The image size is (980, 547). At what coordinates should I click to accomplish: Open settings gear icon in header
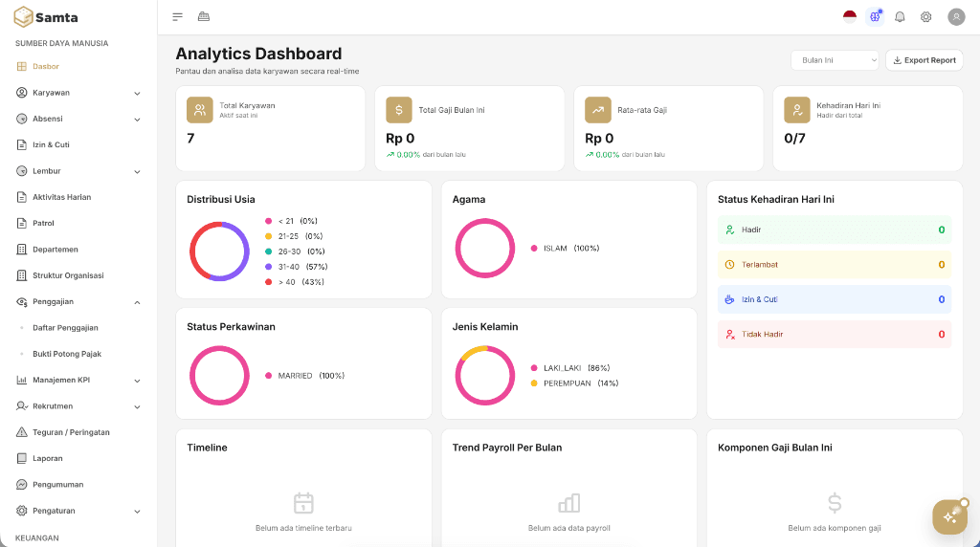[926, 17]
